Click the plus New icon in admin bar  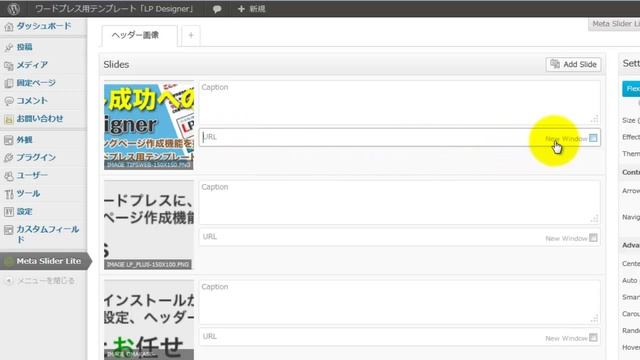(x=241, y=9)
